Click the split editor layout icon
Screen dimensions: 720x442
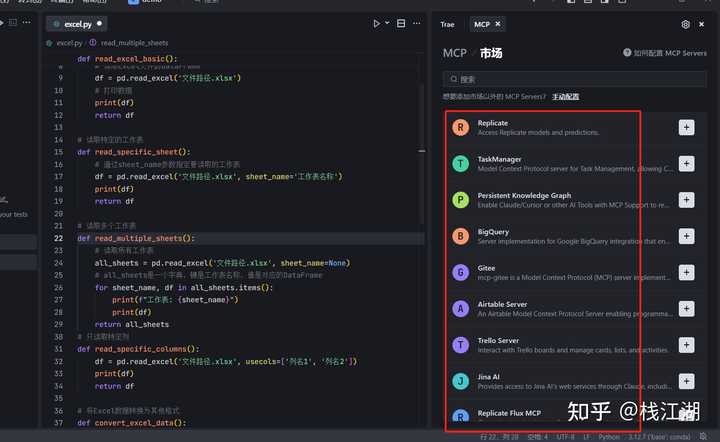pyautogui.click(x=402, y=23)
